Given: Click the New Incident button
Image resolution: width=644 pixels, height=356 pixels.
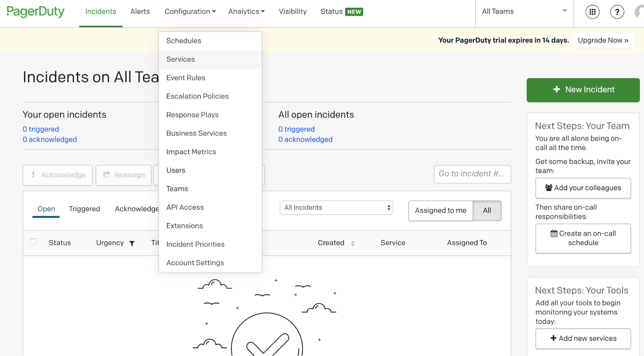Looking at the screenshot, I should click(583, 90).
